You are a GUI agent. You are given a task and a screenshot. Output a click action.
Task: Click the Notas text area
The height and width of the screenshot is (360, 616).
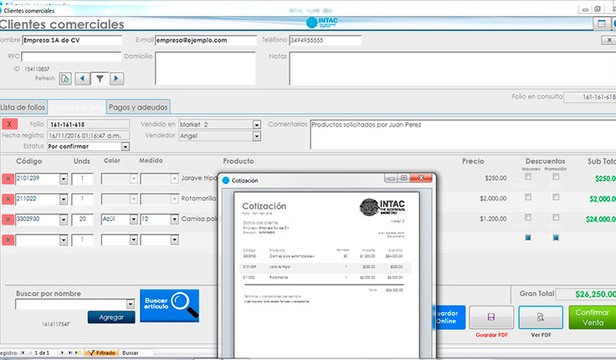(x=453, y=68)
